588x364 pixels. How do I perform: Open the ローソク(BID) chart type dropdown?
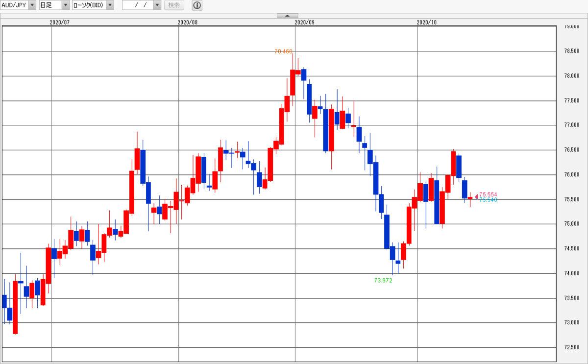pyautogui.click(x=93, y=5)
